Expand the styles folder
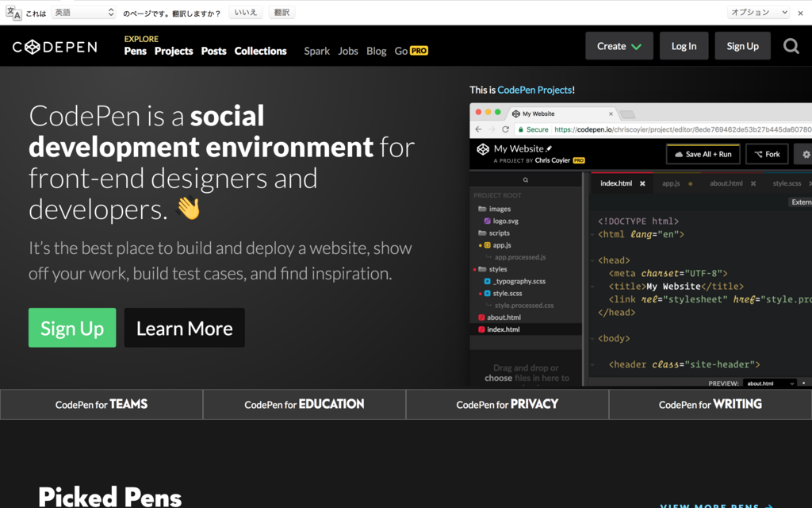Screen dimensions: 812x508 pos(492,270)
